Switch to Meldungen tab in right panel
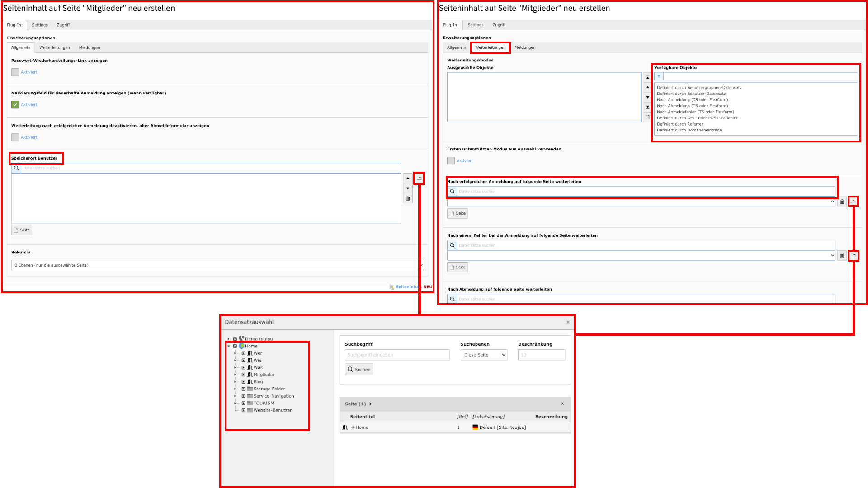The image size is (868, 488). [x=525, y=47]
